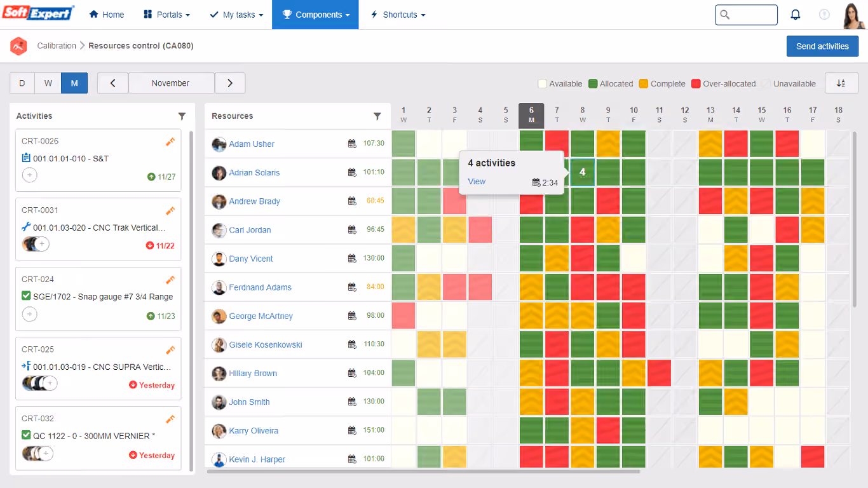
Task: Go to the previous month
Action: click(112, 83)
